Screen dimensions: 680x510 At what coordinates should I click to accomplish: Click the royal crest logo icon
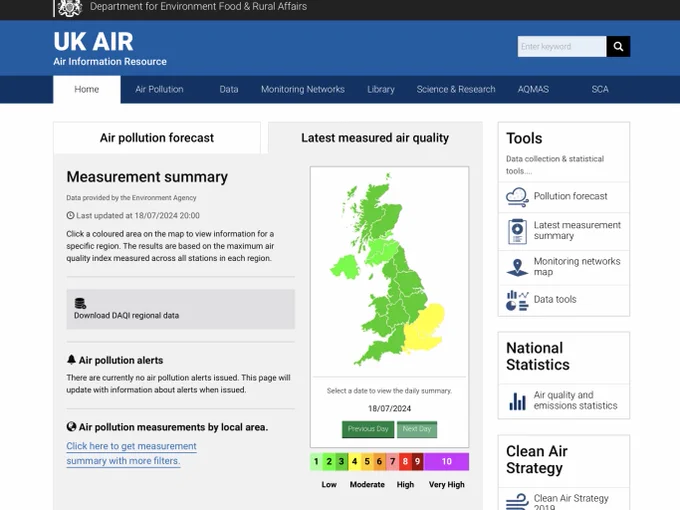[69, 7]
